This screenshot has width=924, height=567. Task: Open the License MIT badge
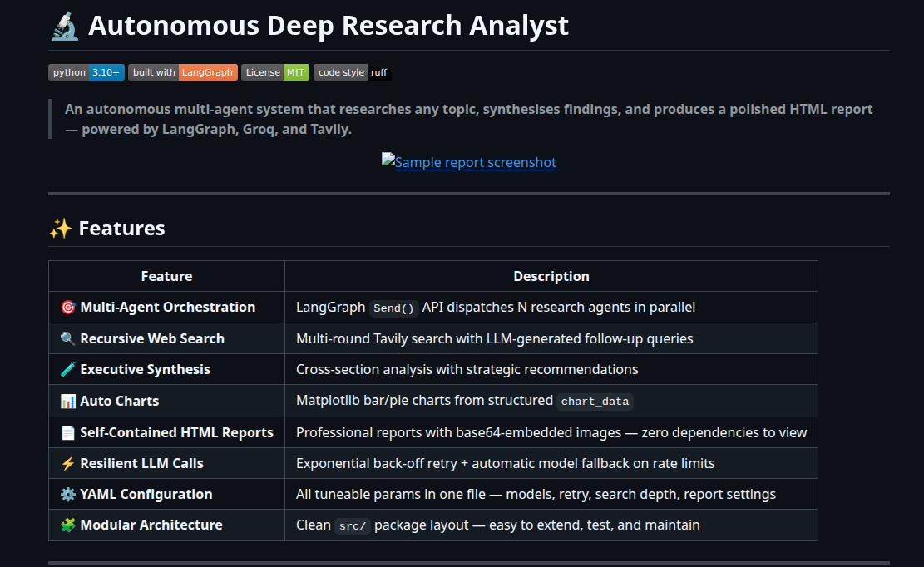(275, 72)
